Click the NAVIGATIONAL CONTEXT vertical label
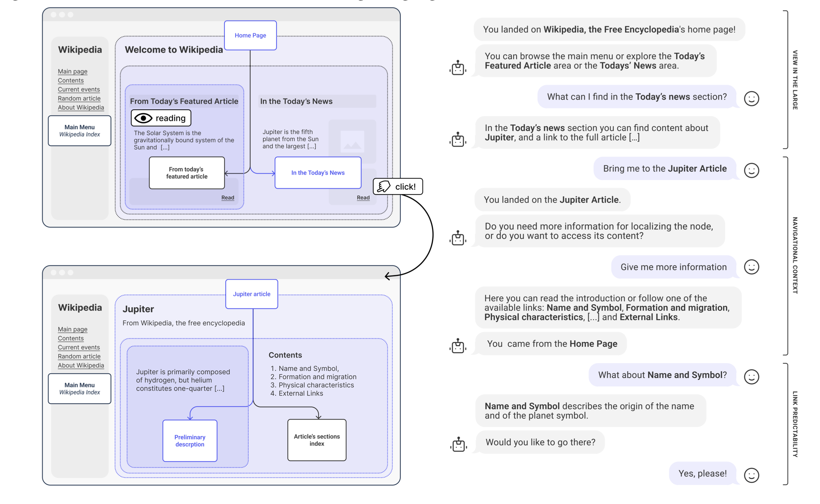Viewport: 820px width, 504px height. [x=795, y=256]
